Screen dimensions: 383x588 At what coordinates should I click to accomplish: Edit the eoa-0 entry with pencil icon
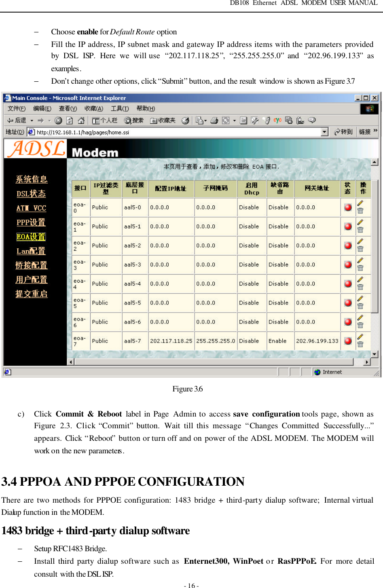pyautogui.click(x=360, y=203)
